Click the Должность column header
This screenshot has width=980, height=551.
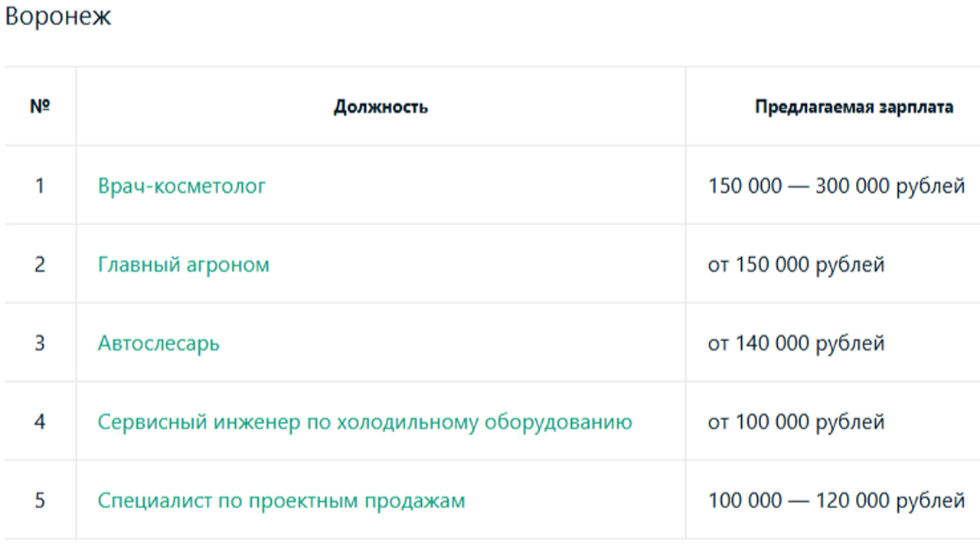(x=381, y=107)
